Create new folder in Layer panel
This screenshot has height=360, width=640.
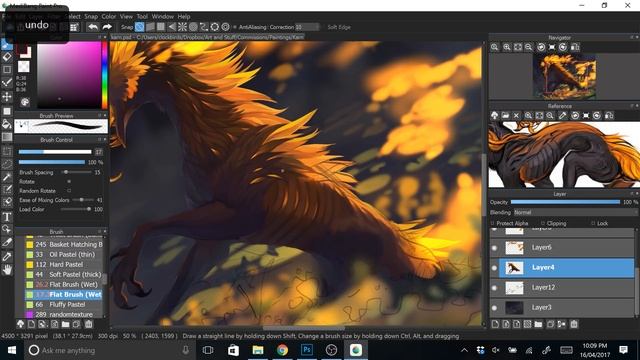coord(538,324)
